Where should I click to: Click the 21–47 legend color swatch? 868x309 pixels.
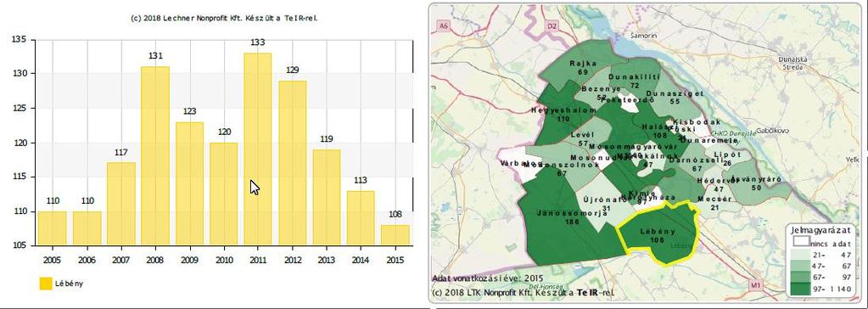tap(799, 254)
